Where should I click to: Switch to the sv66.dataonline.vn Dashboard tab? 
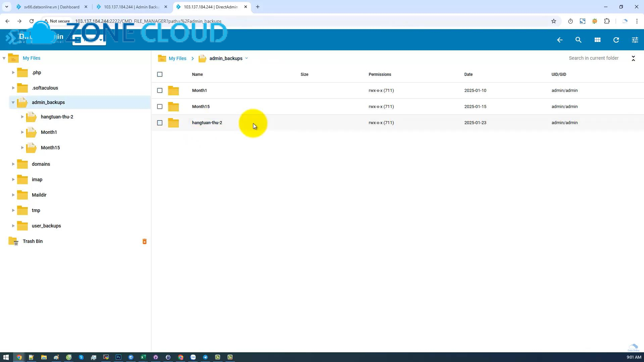[x=52, y=7]
